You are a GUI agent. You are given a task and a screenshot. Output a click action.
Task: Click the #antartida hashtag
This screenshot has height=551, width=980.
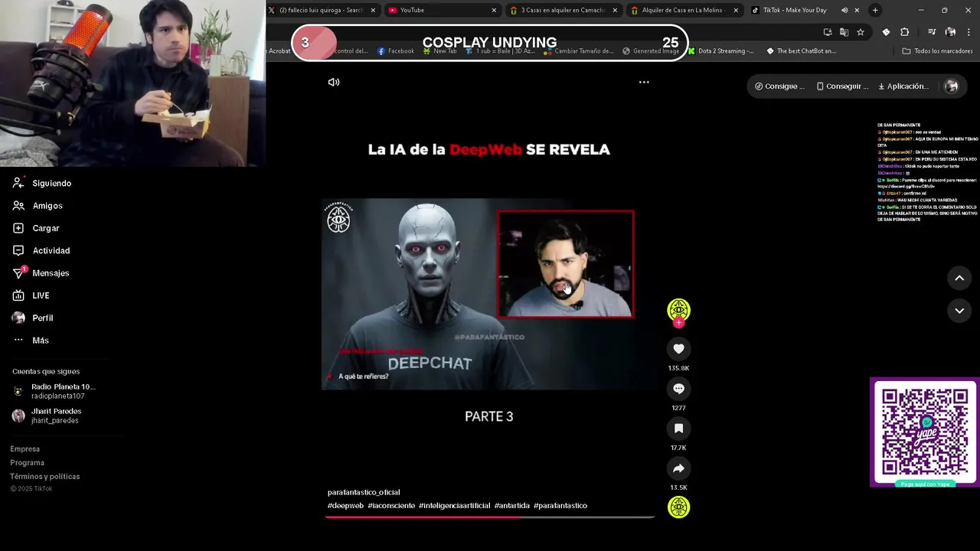click(511, 506)
